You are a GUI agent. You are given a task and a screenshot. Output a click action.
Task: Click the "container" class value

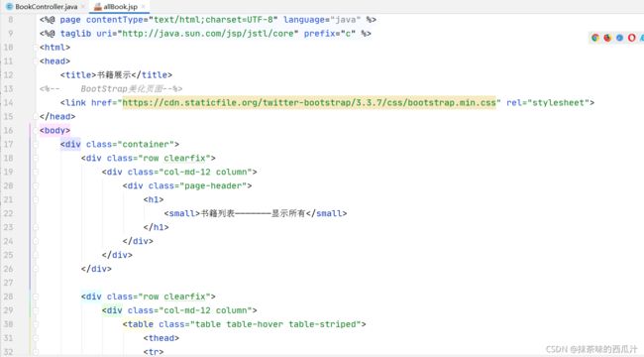146,145
